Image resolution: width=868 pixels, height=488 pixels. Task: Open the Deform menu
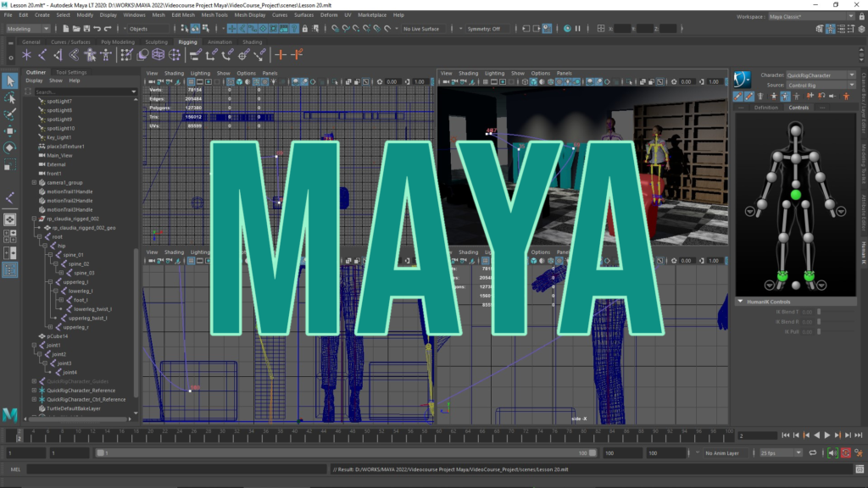[328, 15]
